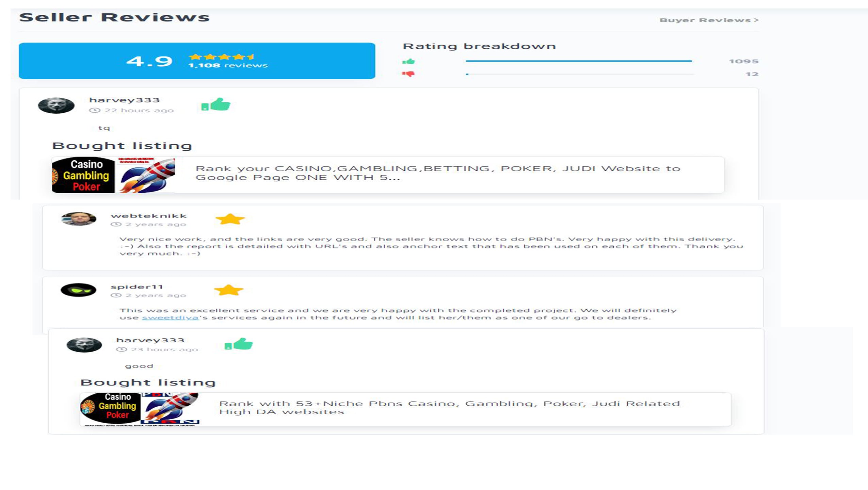Open 'Rank with 53+Niche Pbns' listing title
This screenshot has height=490, width=868.
(x=449, y=408)
